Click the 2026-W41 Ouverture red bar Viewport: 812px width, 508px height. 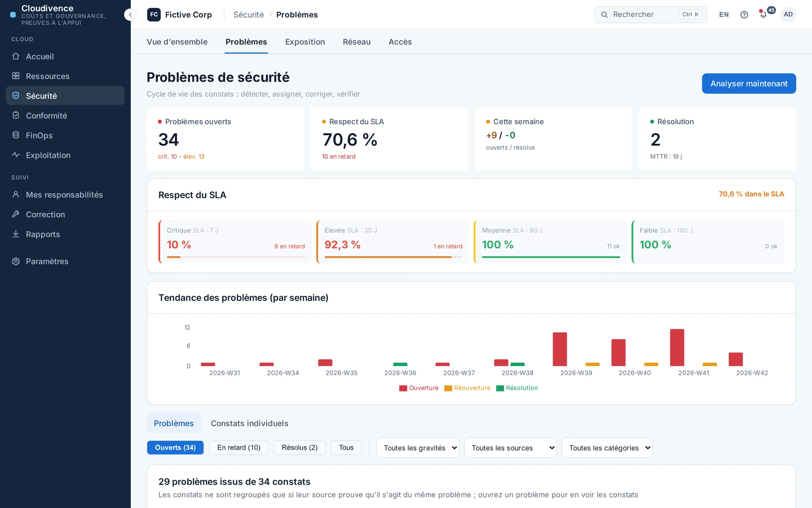tap(677, 347)
